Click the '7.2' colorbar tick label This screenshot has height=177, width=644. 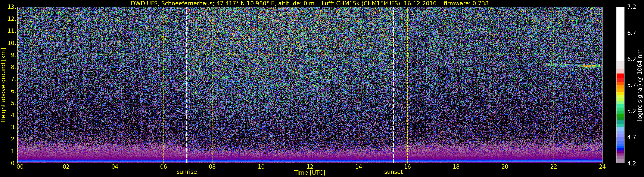[632, 7]
